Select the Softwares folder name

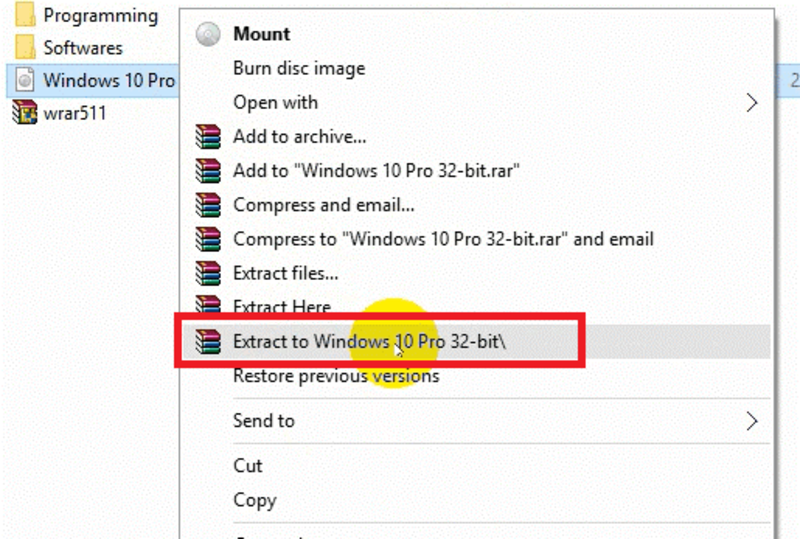(83, 48)
